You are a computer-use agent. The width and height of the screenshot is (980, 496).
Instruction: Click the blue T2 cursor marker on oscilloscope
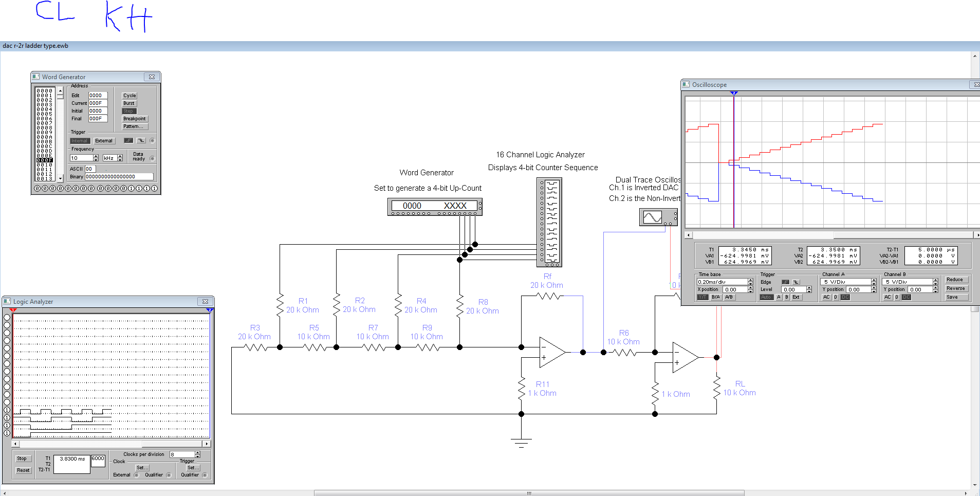pos(734,93)
